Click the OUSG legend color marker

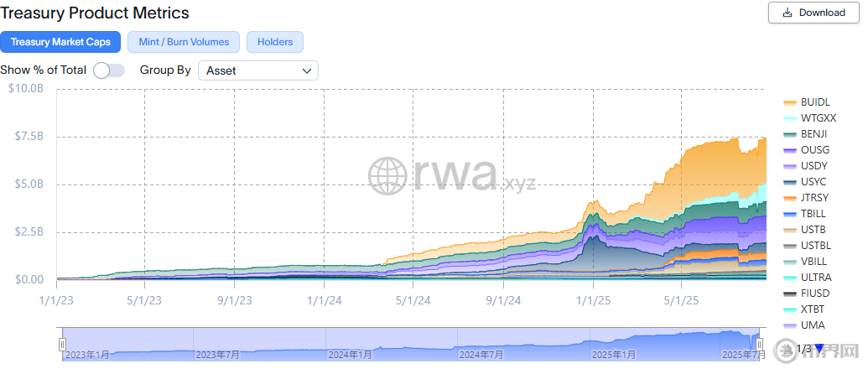pos(790,150)
